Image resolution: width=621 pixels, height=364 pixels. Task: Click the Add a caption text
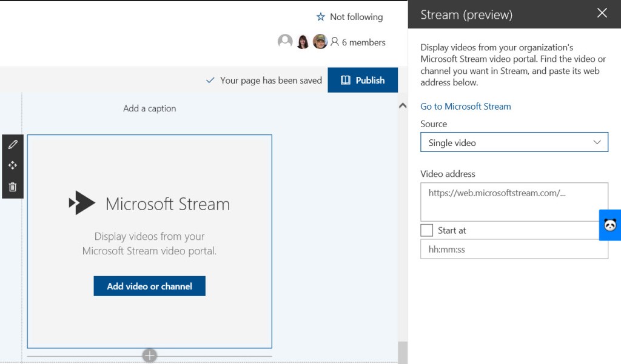tap(149, 108)
